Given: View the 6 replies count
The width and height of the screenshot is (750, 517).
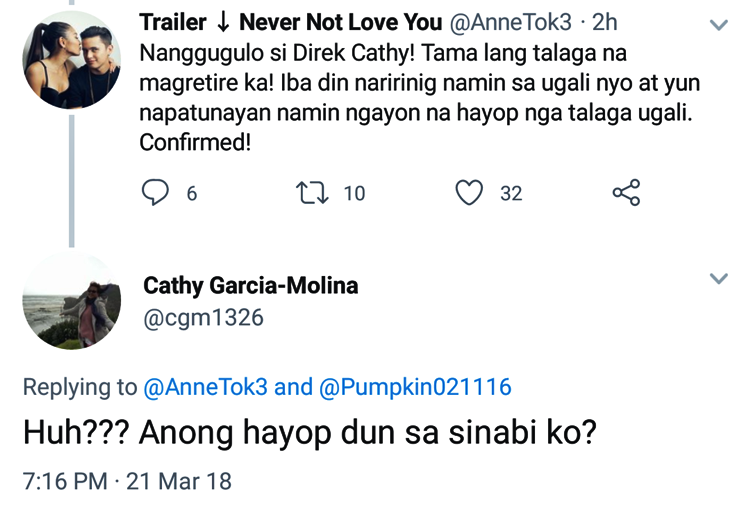Looking at the screenshot, I should (191, 193).
